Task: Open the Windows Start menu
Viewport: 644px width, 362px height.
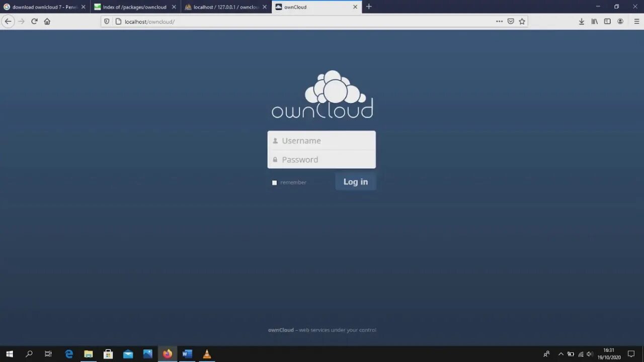Action: click(x=9, y=354)
